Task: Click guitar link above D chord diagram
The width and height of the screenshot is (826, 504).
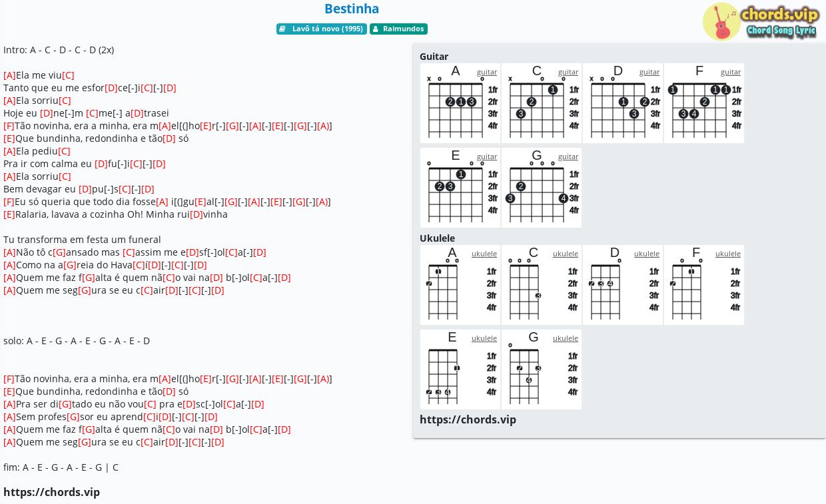Action: click(649, 72)
